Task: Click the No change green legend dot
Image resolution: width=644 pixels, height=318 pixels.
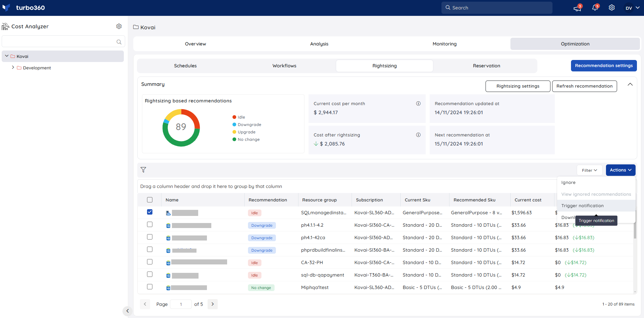Action: (234, 139)
